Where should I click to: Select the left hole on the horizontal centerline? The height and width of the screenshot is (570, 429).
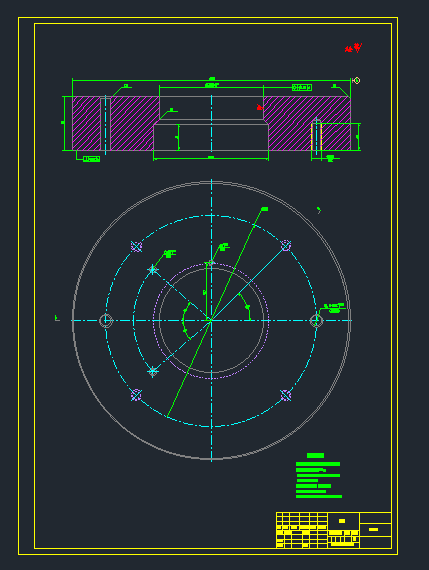tap(106, 321)
